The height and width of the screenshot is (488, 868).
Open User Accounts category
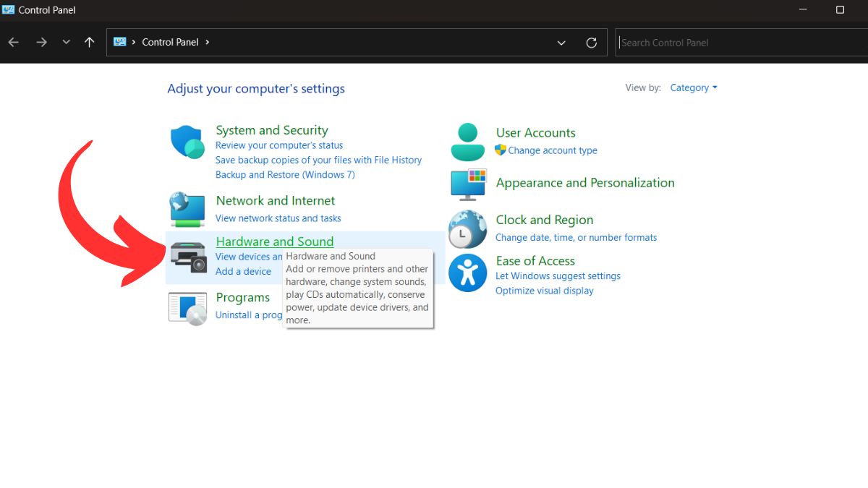[x=536, y=132]
